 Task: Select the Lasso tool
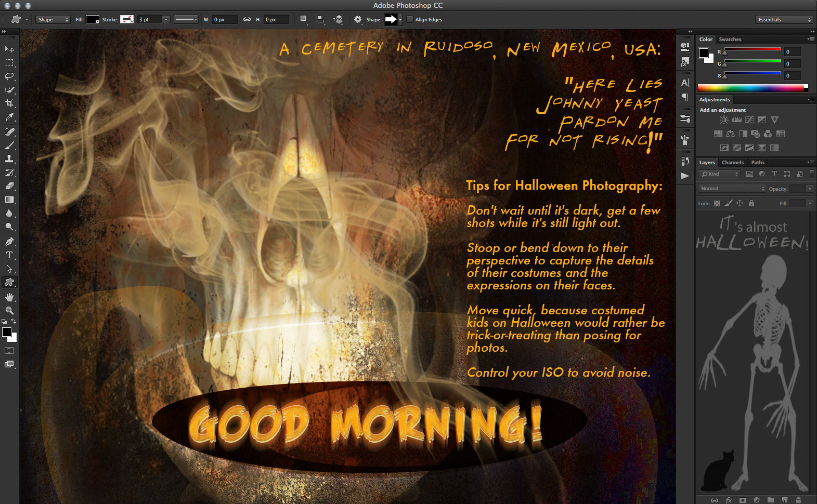coord(9,76)
